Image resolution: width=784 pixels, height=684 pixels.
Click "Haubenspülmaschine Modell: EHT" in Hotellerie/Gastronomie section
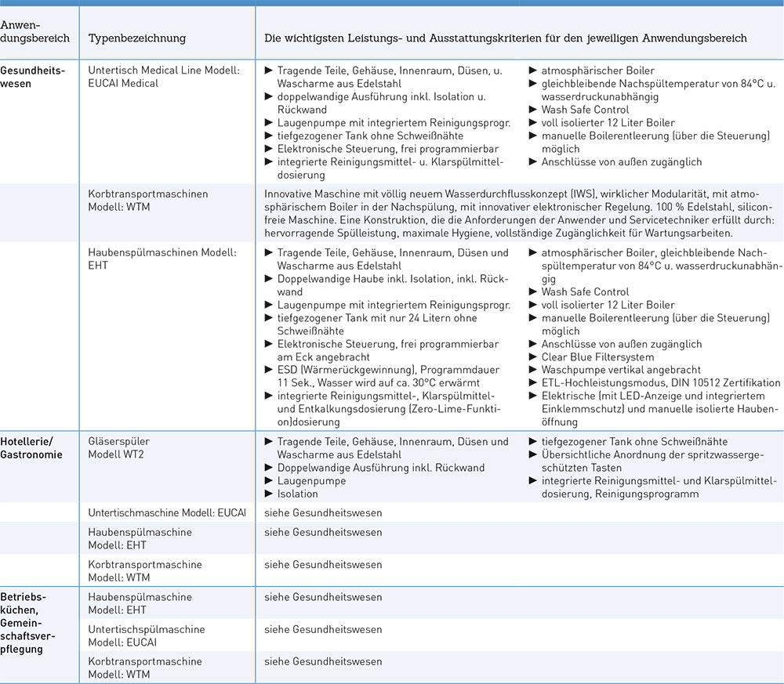point(140,538)
